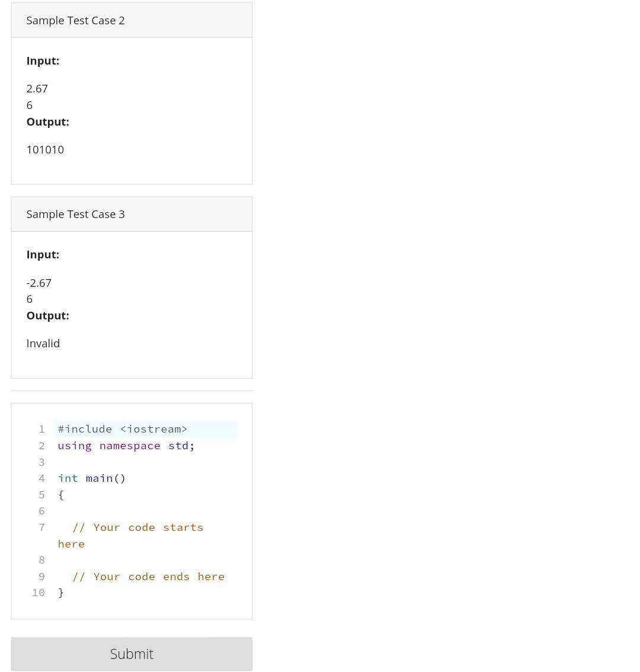The image size is (640, 672).
Task: Select the Sample Test Case 2 header
Action: tap(75, 20)
